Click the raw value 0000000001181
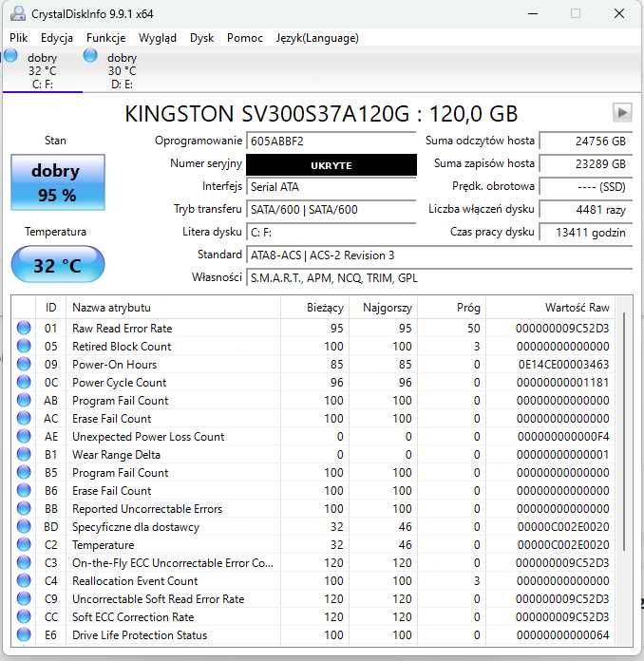644x661 pixels. [562, 383]
